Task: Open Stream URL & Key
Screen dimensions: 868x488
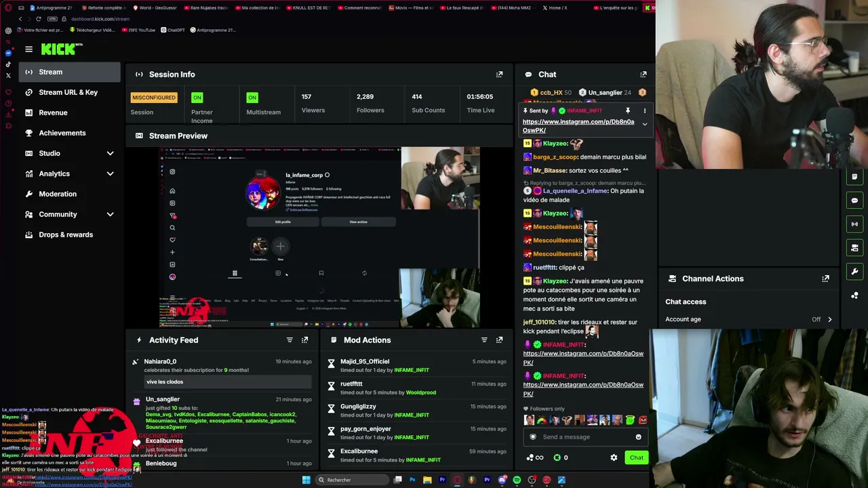Action: pyautogui.click(x=69, y=92)
